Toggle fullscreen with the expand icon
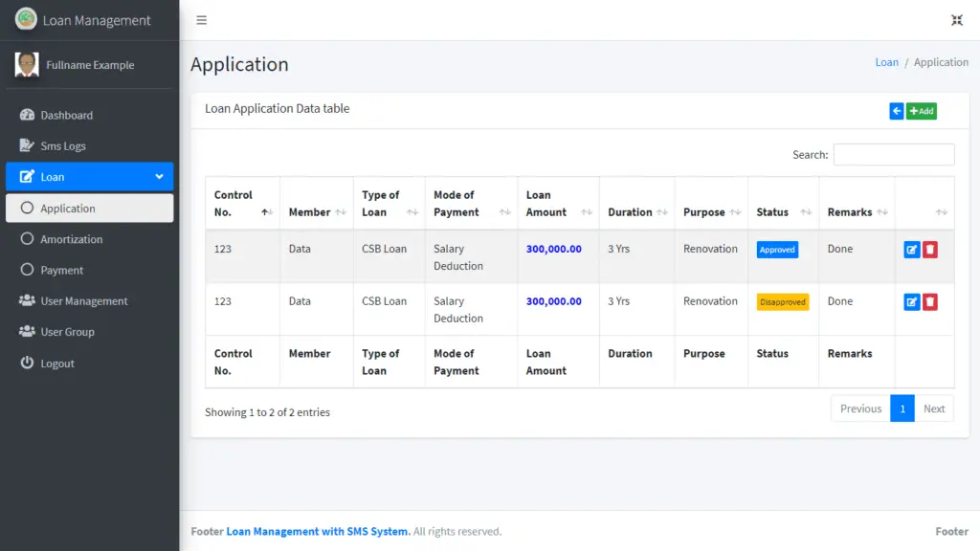The height and width of the screenshot is (551, 980). click(957, 19)
